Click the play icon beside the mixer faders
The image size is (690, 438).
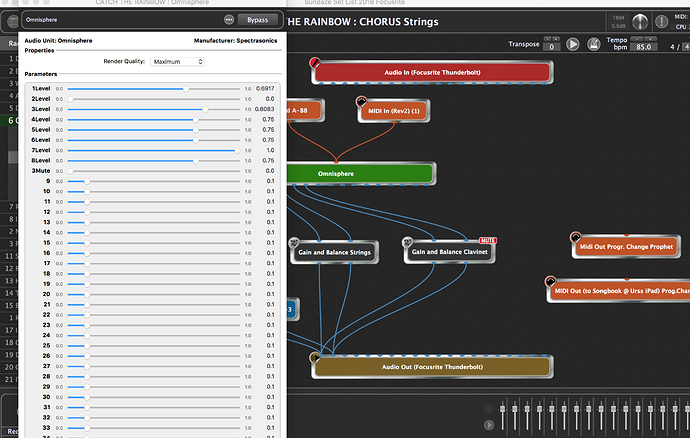pyautogui.click(x=488, y=425)
